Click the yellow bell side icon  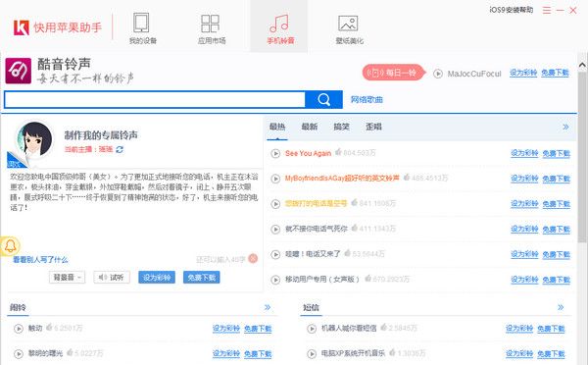point(10,246)
